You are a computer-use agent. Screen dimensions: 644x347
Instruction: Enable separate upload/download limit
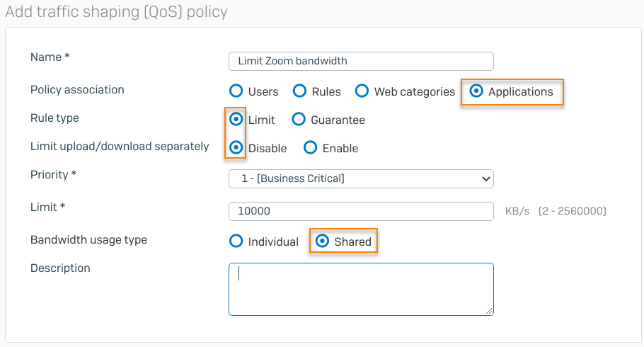311,148
